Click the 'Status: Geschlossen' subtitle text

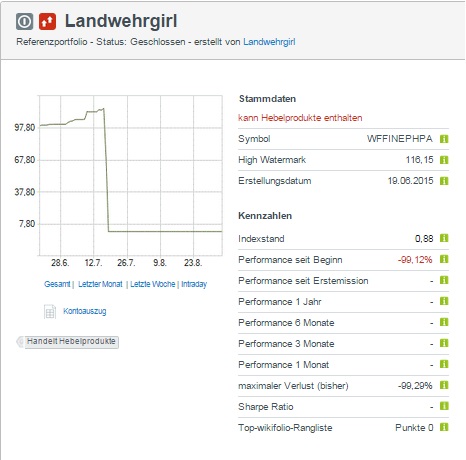pos(141,42)
